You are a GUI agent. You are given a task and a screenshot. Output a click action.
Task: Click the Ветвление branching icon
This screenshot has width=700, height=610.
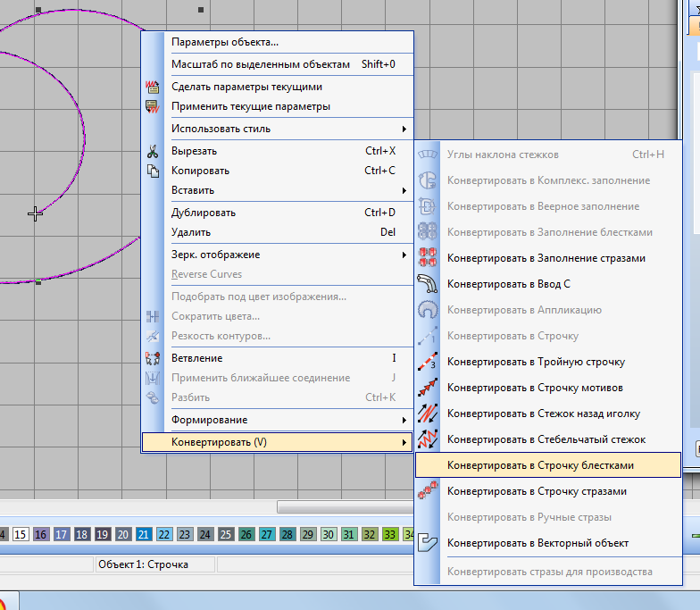coord(153,359)
